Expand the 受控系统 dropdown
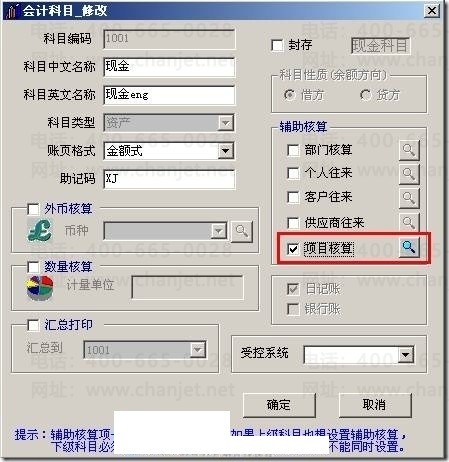The height and width of the screenshot is (462, 449). click(406, 355)
